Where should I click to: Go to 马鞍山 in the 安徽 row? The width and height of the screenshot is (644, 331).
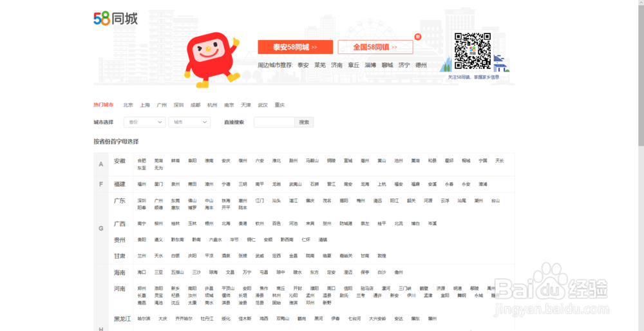312,160
